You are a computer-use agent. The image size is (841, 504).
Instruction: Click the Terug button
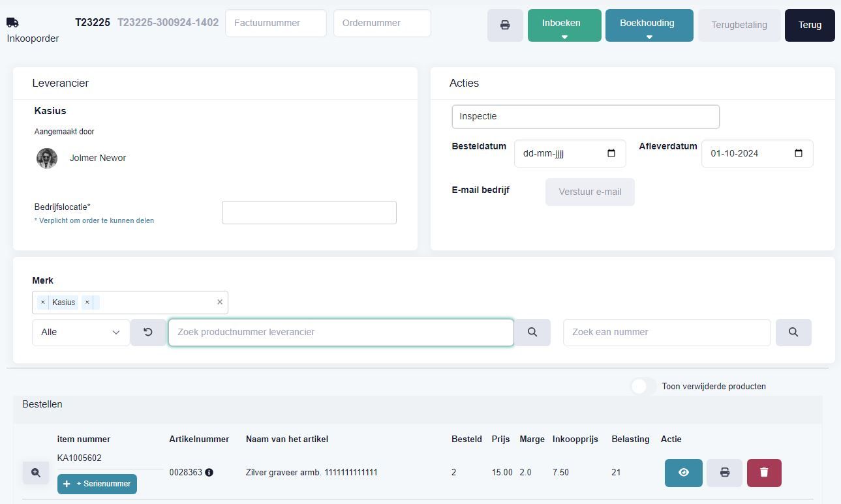[809, 25]
